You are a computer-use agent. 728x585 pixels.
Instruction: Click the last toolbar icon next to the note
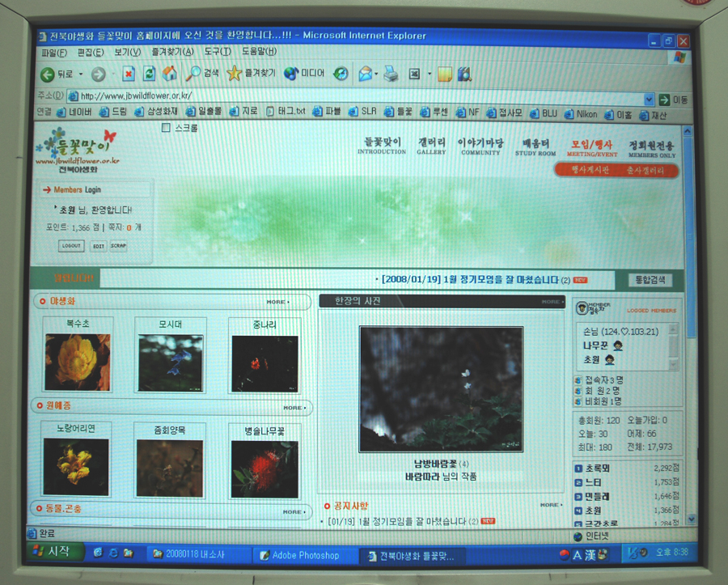tap(464, 74)
